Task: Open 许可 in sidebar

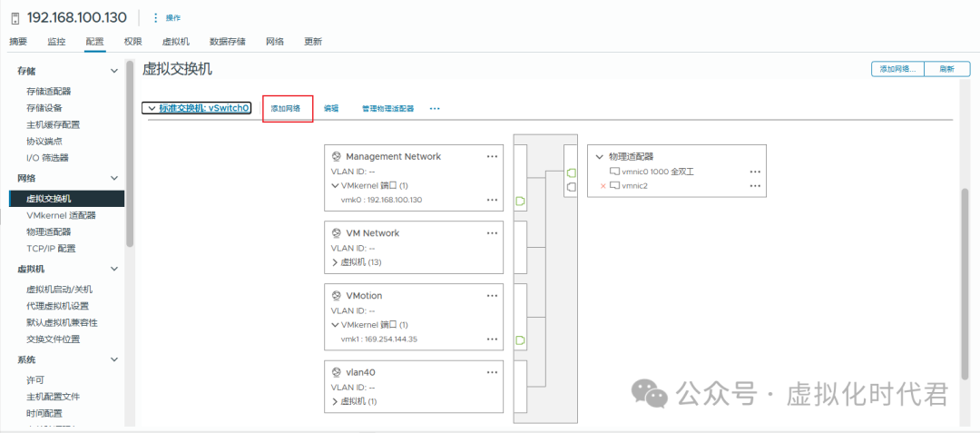Action: tap(35, 380)
